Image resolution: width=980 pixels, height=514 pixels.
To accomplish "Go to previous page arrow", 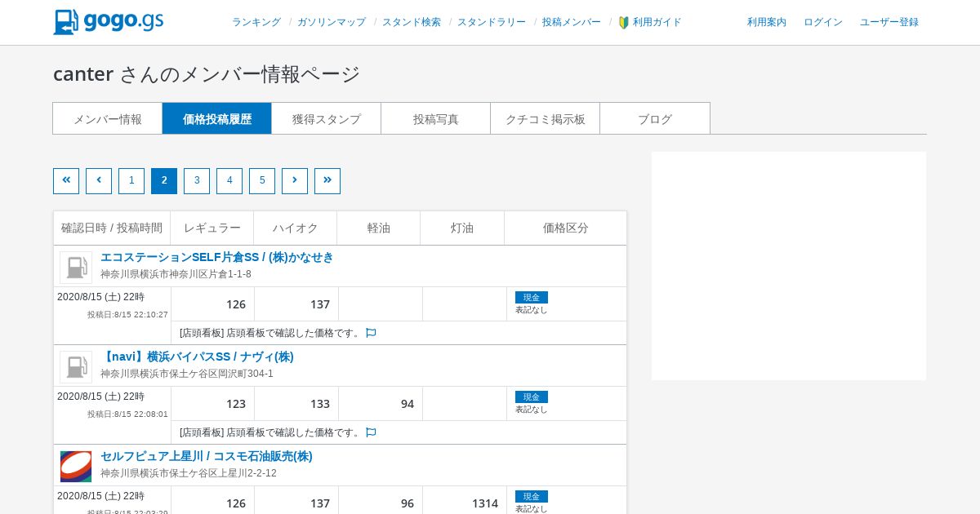I will click(x=99, y=181).
